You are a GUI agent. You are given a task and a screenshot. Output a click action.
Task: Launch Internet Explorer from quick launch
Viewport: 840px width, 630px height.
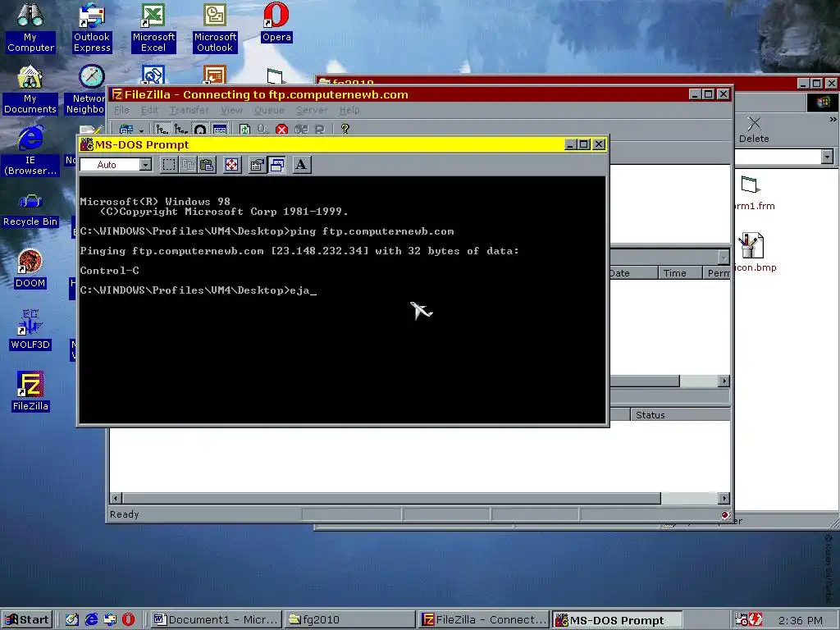(91, 620)
